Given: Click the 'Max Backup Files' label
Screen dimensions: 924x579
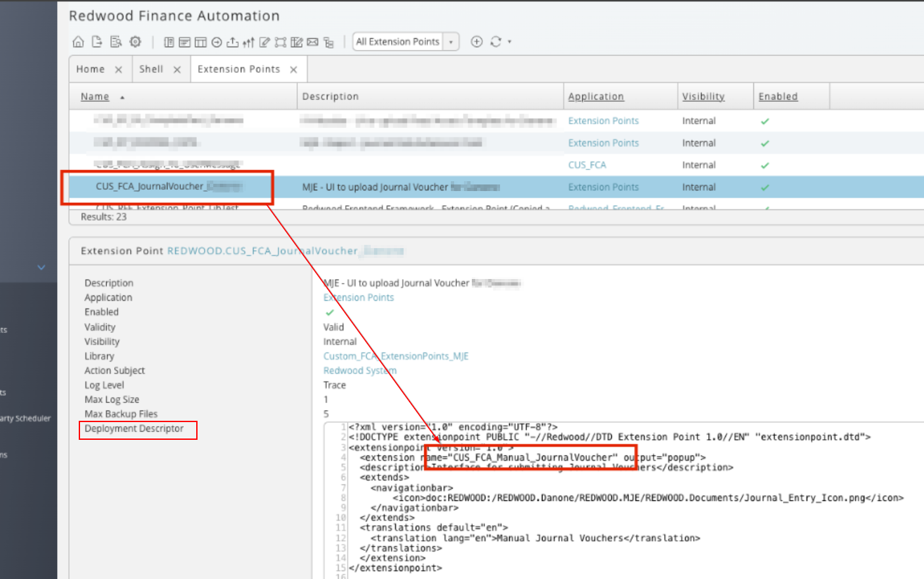Looking at the screenshot, I should pos(121,414).
